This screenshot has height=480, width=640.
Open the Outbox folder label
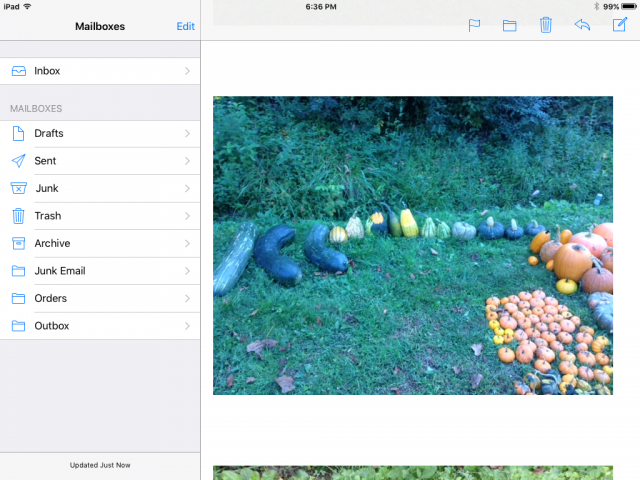point(52,326)
